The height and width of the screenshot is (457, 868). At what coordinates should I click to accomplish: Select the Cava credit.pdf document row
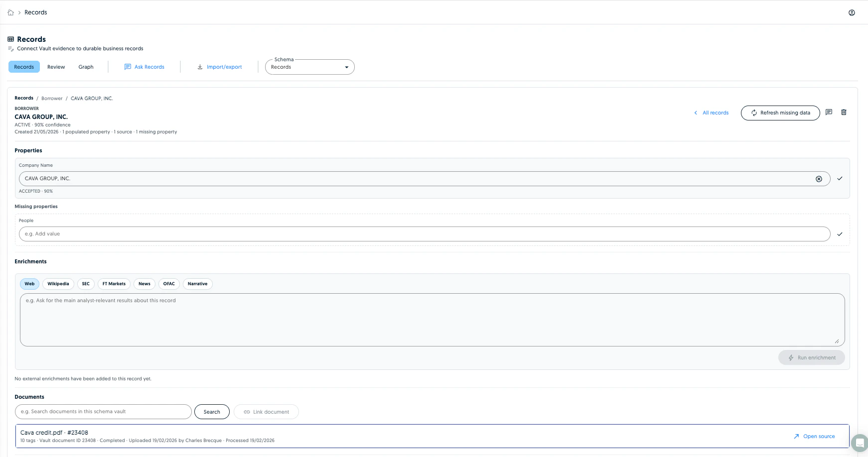pos(432,436)
